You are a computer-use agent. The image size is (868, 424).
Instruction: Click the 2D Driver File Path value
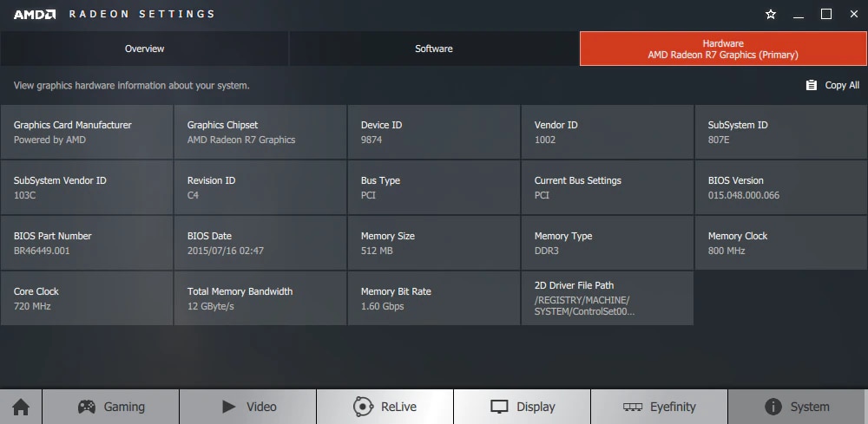click(x=584, y=306)
